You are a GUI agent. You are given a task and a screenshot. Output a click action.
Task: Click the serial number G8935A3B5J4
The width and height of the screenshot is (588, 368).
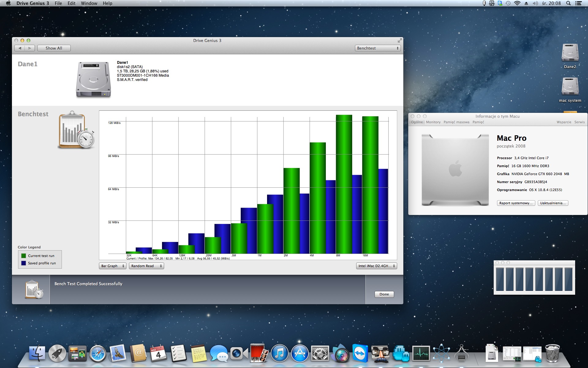pyautogui.click(x=536, y=182)
